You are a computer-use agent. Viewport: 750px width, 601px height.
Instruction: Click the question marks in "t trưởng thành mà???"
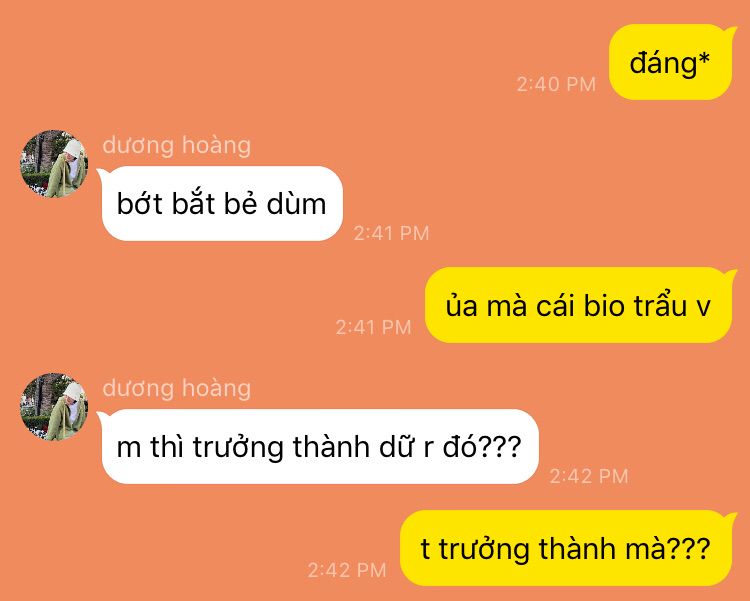point(688,549)
